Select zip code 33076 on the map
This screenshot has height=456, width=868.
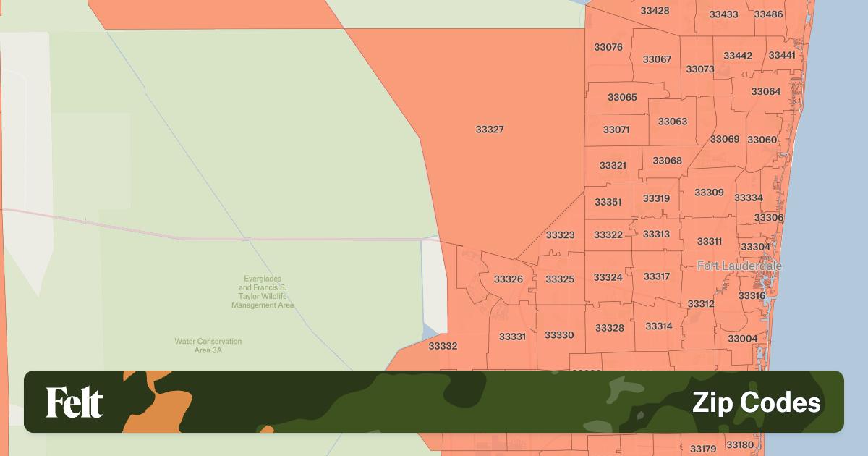tap(608, 47)
